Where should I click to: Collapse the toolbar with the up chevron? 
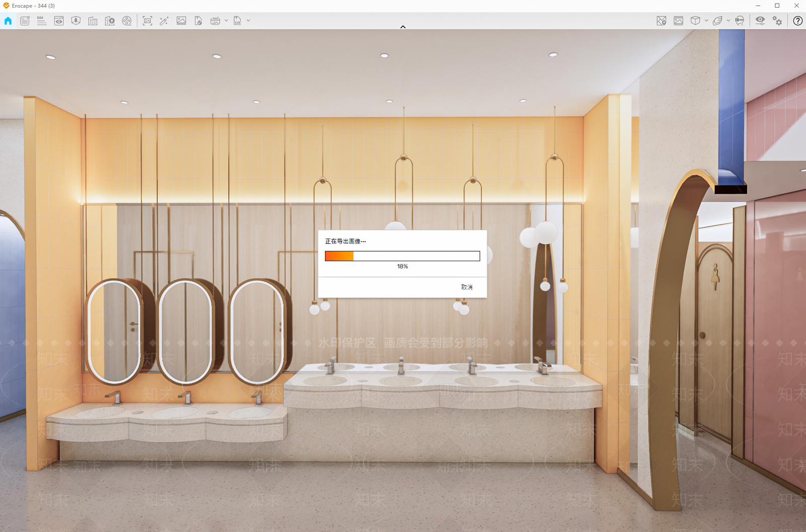click(403, 27)
